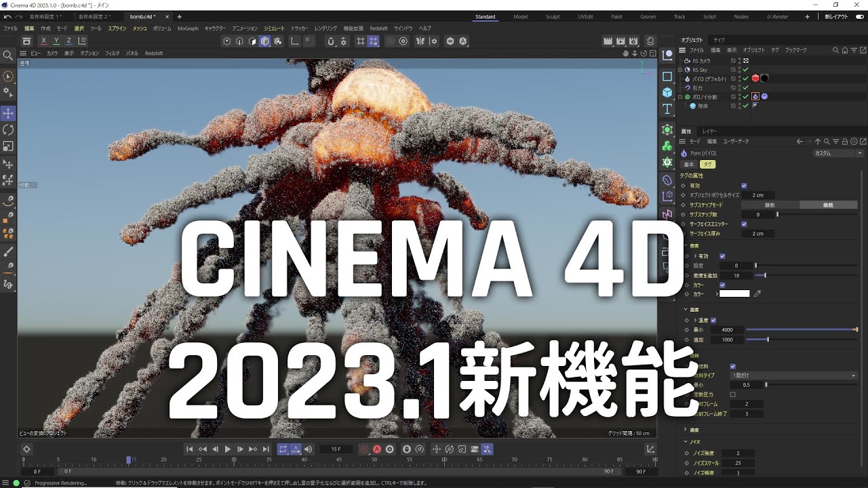Viewport: 868px width, 488px height.
Task: Select the Move tool in left toolbar
Action: (x=8, y=113)
